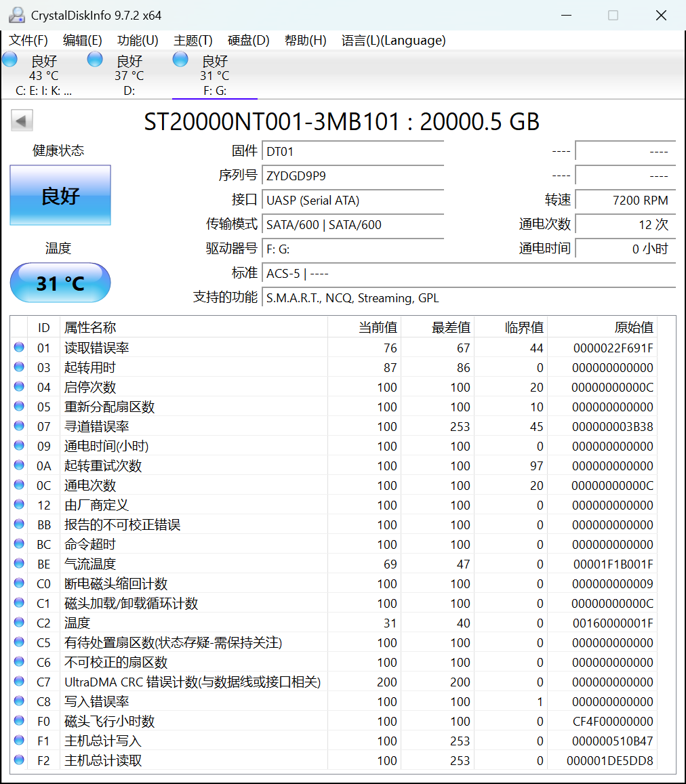The image size is (686, 784).
Task: Click status orb for D: disk
Action: 95,60
